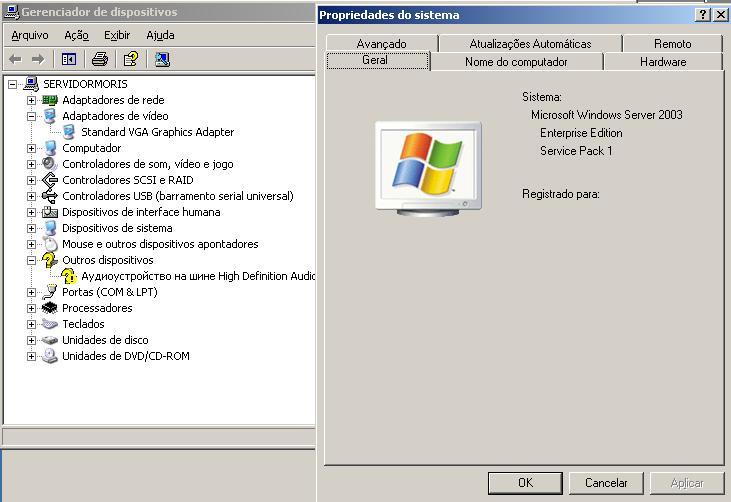Click OK in Propriedades do sistema
731x502 pixels.
(525, 483)
